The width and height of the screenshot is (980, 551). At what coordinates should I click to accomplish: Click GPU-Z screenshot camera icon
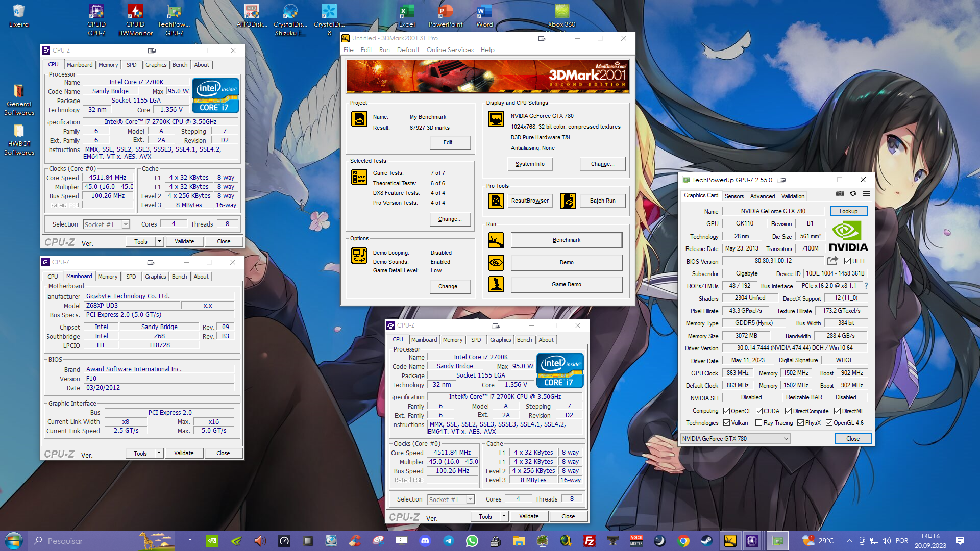coord(840,194)
